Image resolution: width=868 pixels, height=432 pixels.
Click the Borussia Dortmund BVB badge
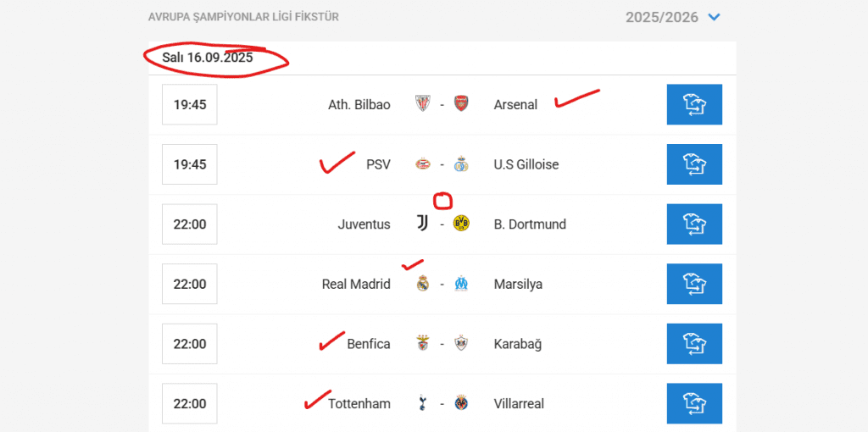coord(461,224)
